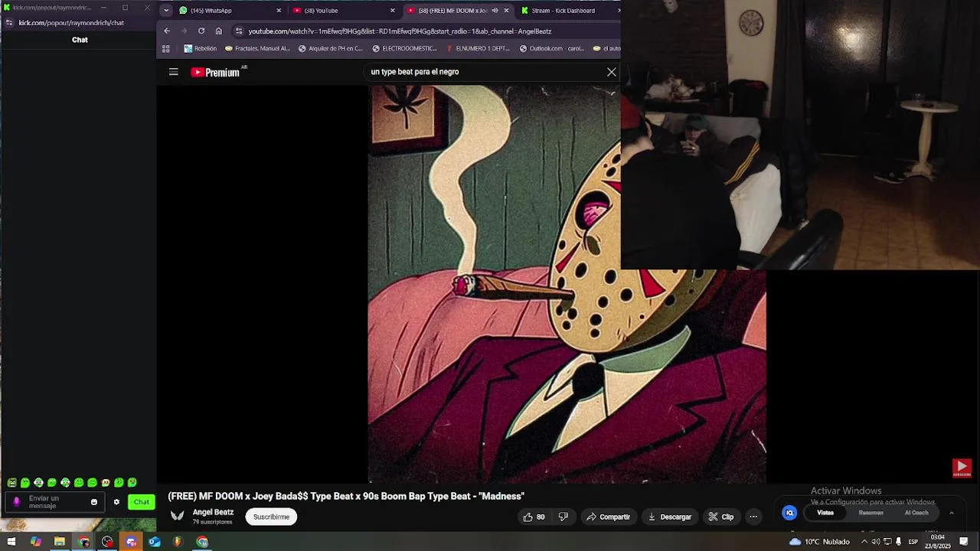980x551 pixels.
Task: Open the Windows notification center
Action: 964,542
